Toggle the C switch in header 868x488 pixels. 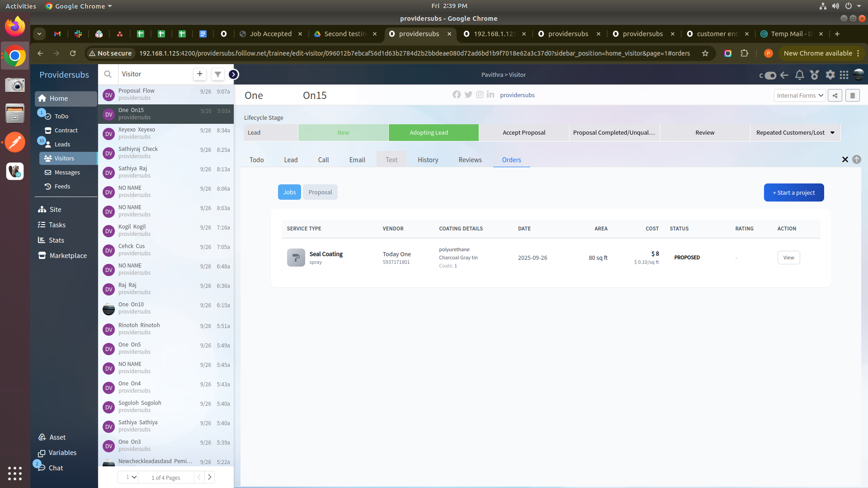[x=770, y=75]
